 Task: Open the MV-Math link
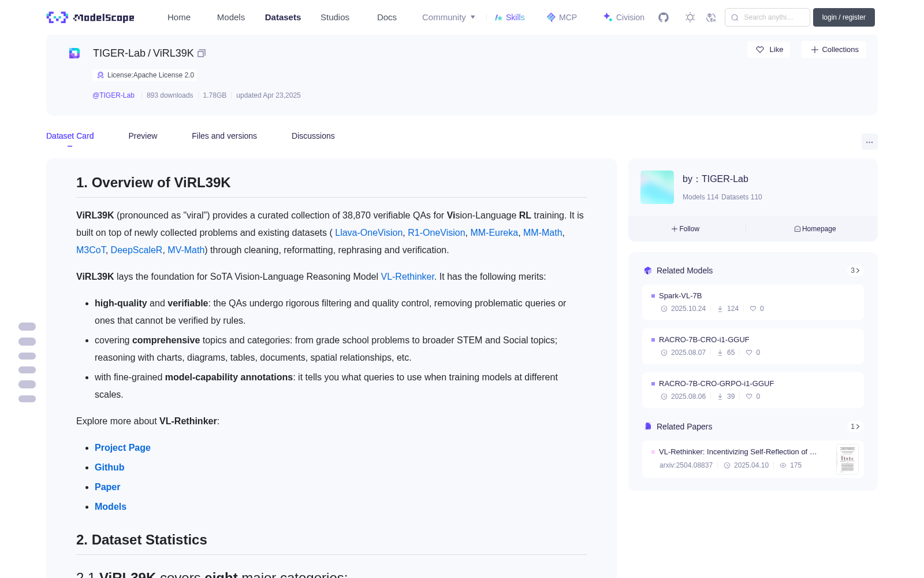(186, 250)
